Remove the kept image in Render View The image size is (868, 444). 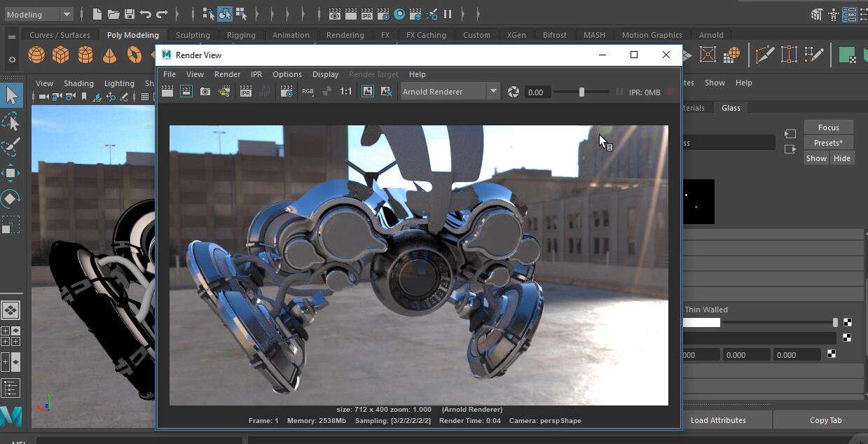(x=386, y=92)
